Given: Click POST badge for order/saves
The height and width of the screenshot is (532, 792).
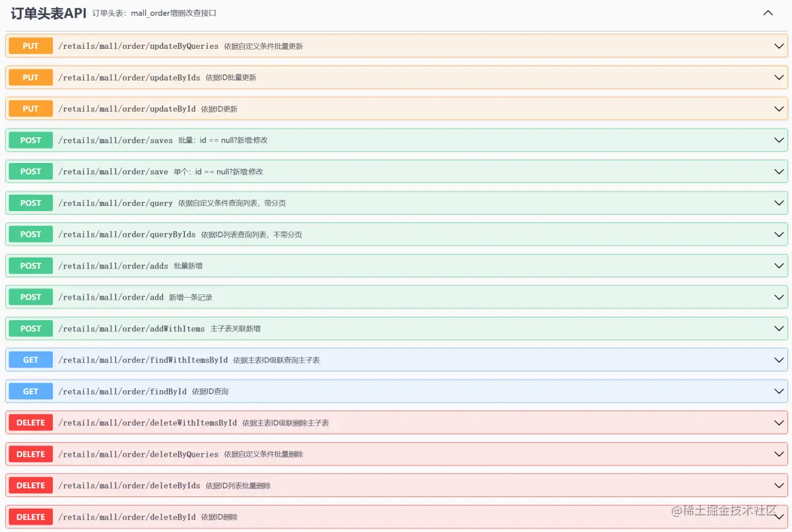Looking at the screenshot, I should pos(30,140).
